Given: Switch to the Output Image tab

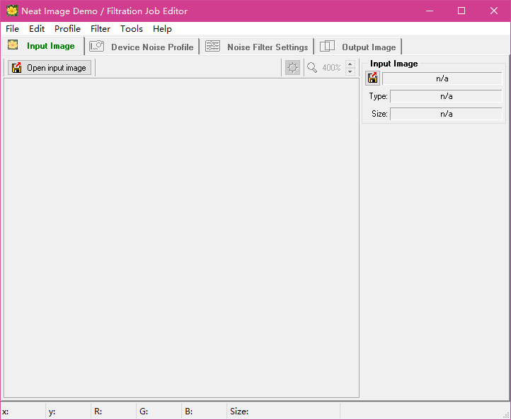Looking at the screenshot, I should pos(359,47).
